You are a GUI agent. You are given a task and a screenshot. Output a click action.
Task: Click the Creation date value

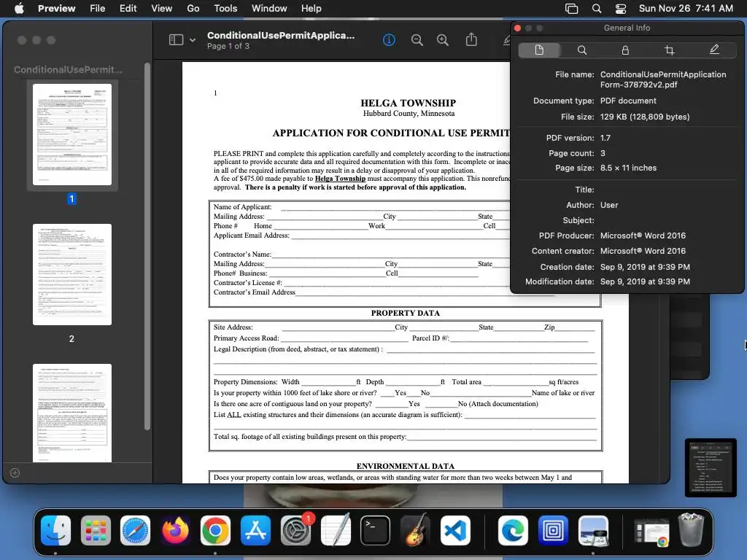[x=645, y=267]
